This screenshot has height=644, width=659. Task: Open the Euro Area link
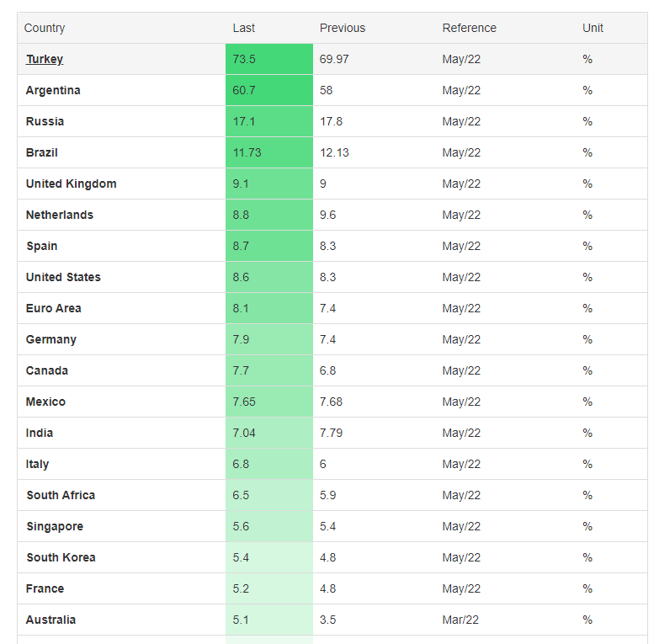pos(53,308)
